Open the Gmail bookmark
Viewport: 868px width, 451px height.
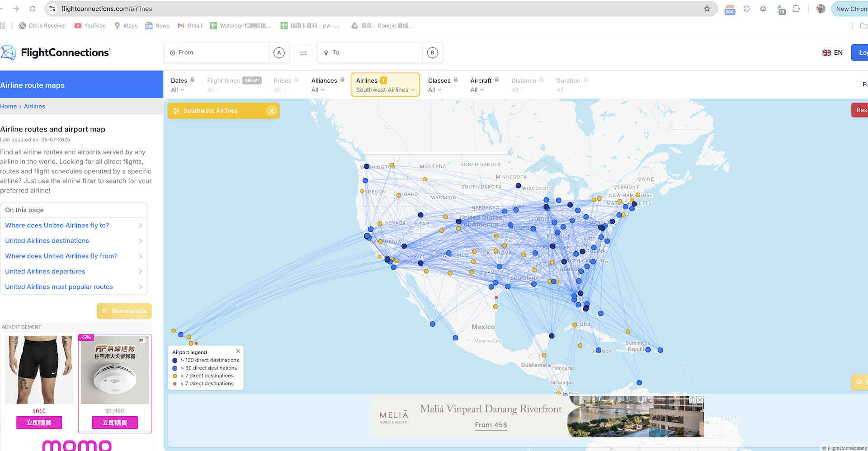[190, 26]
